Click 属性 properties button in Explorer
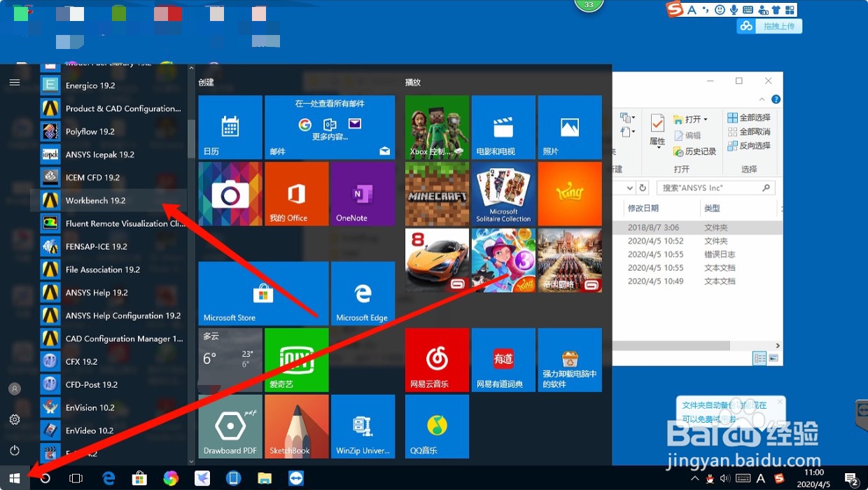The image size is (868, 490). 657,130
